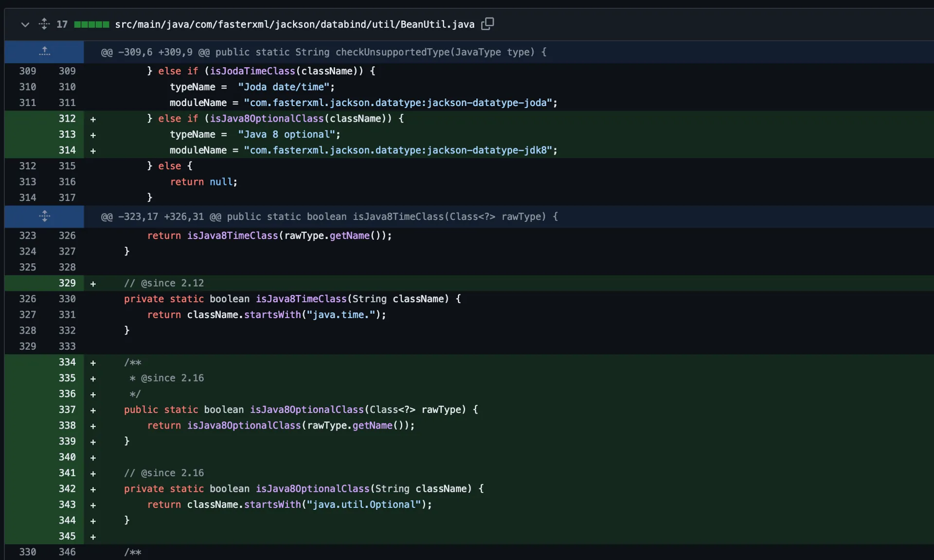Select new line number 314
Image resolution: width=934 pixels, height=560 pixels.
(67, 150)
